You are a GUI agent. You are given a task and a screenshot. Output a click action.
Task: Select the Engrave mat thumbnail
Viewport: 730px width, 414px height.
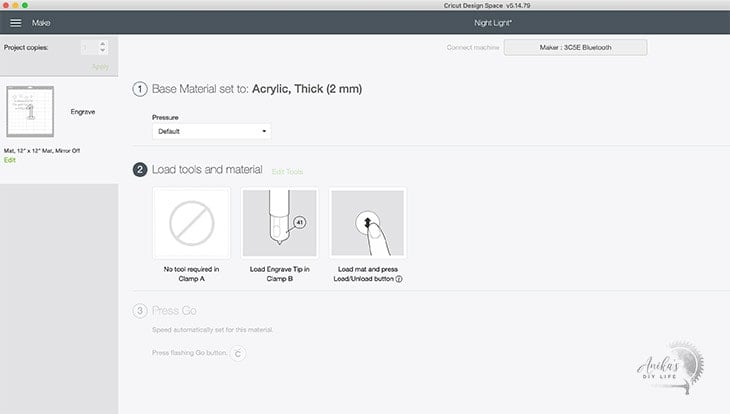tap(30, 111)
